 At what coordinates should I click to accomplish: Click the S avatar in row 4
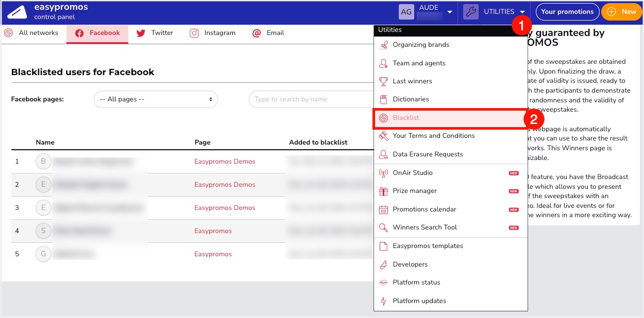pyautogui.click(x=43, y=231)
